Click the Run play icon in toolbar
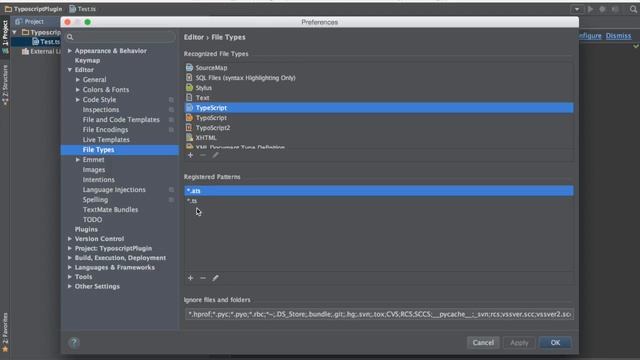 [590, 9]
